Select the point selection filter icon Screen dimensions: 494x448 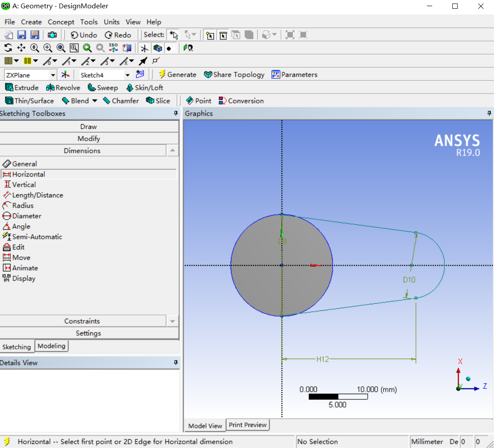pos(210,35)
